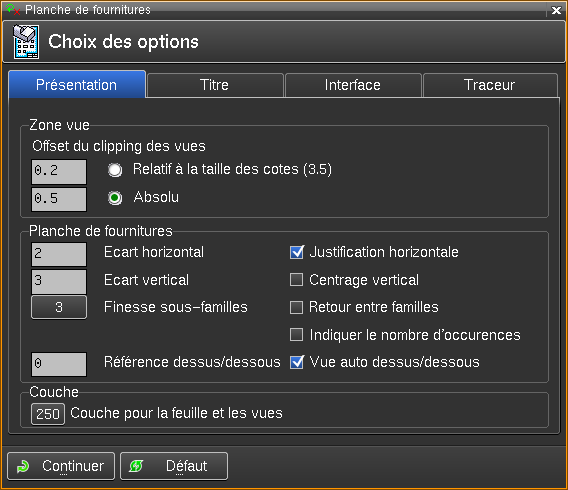
Task: Enable Retour entre familles
Action: pos(296,307)
